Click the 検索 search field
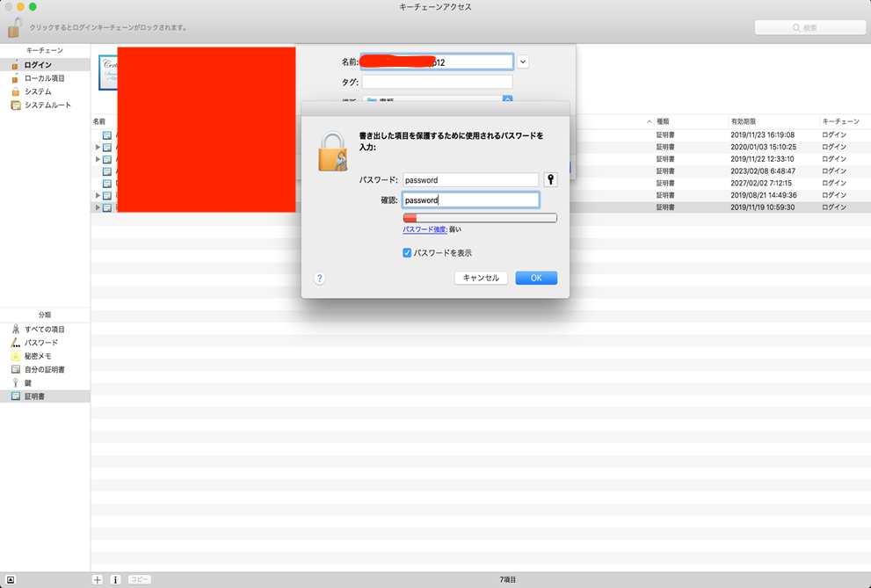Image resolution: width=871 pixels, height=588 pixels. [810, 27]
